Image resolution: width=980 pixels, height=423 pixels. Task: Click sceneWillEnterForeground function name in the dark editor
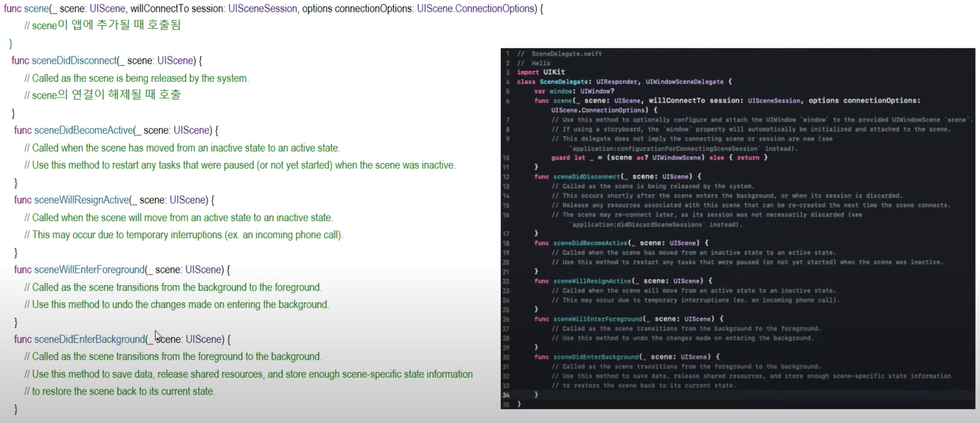[597, 319]
